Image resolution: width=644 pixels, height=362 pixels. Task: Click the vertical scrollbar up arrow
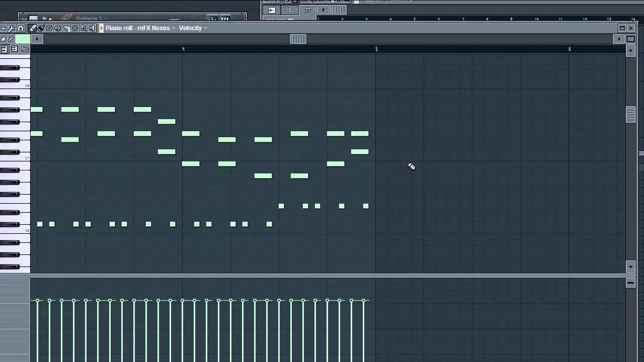coord(630,50)
